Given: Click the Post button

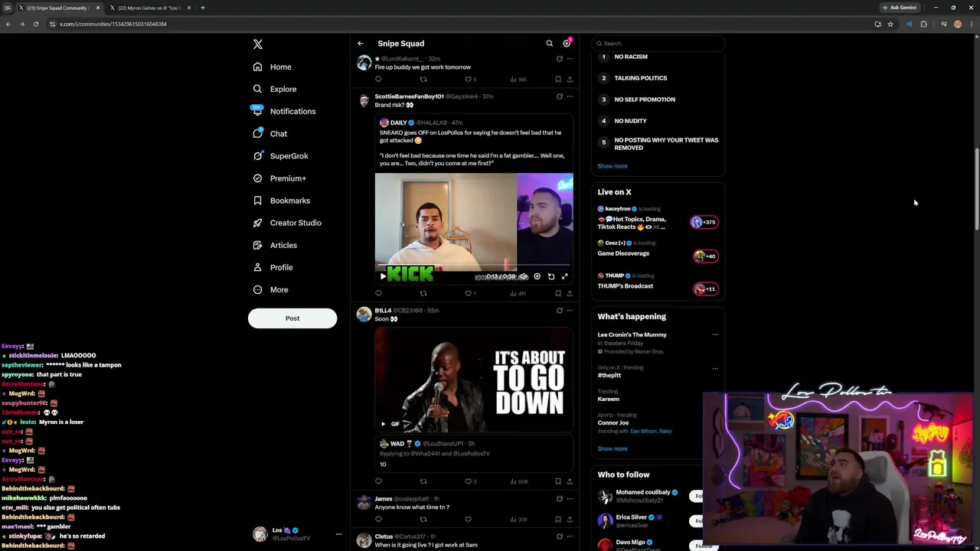Looking at the screenshot, I should coord(292,318).
